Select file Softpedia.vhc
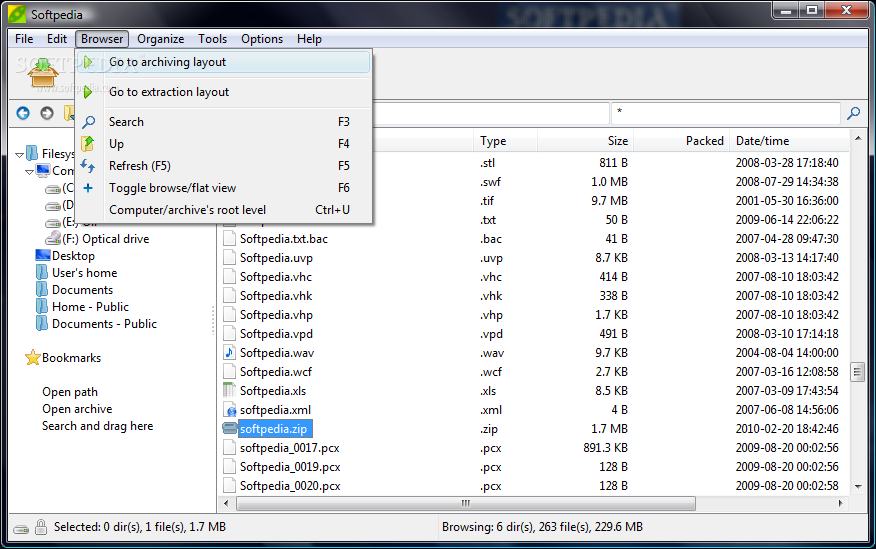 pos(275,277)
